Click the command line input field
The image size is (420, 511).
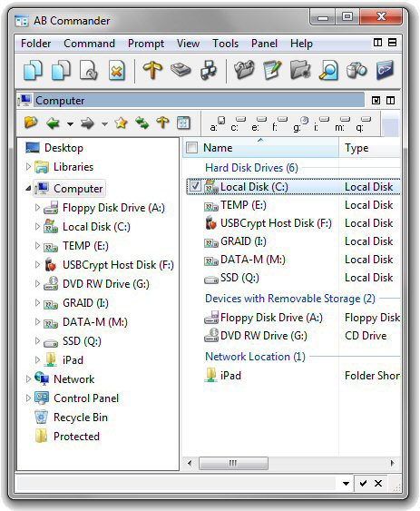(x=176, y=483)
